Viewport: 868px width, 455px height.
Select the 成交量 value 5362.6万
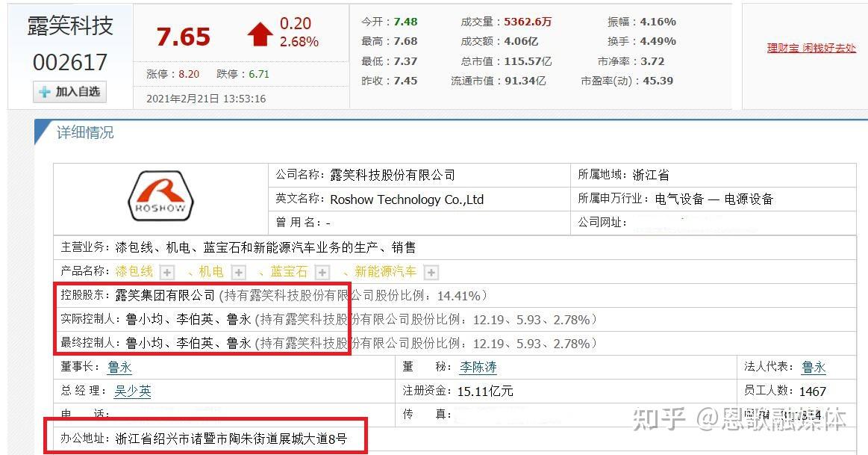(528, 22)
